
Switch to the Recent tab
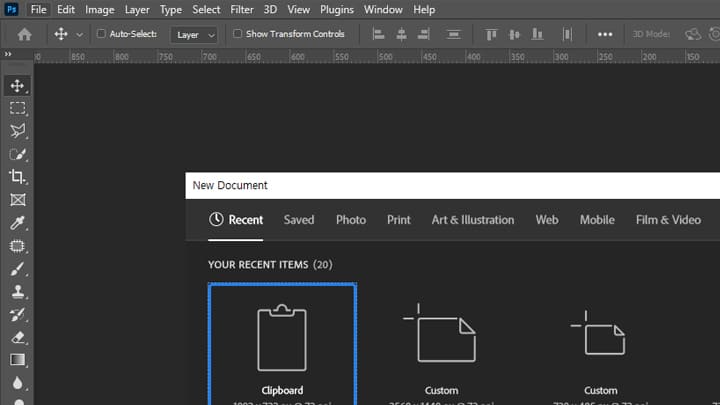[236, 220]
